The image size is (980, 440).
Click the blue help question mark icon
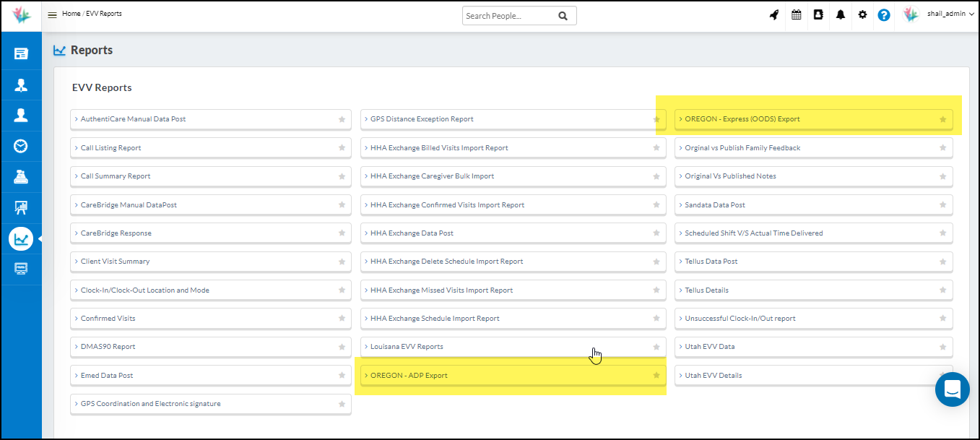coord(884,14)
